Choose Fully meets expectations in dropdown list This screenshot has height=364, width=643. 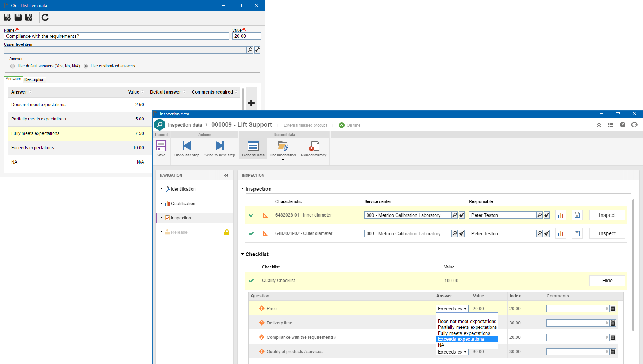click(464, 333)
